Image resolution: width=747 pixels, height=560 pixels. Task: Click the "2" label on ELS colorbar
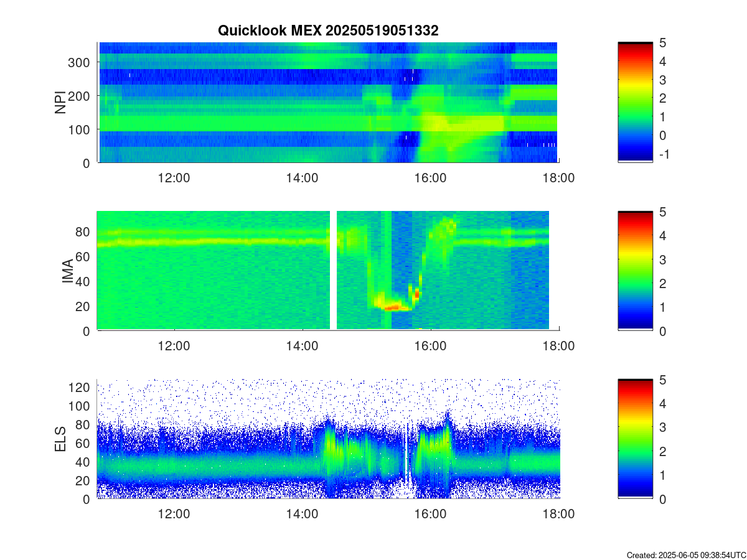662,451
